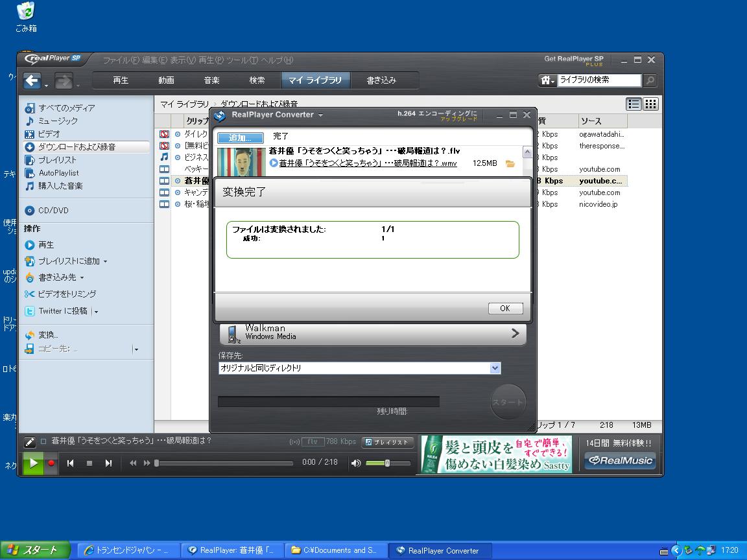Click play button in player bar

click(33, 463)
